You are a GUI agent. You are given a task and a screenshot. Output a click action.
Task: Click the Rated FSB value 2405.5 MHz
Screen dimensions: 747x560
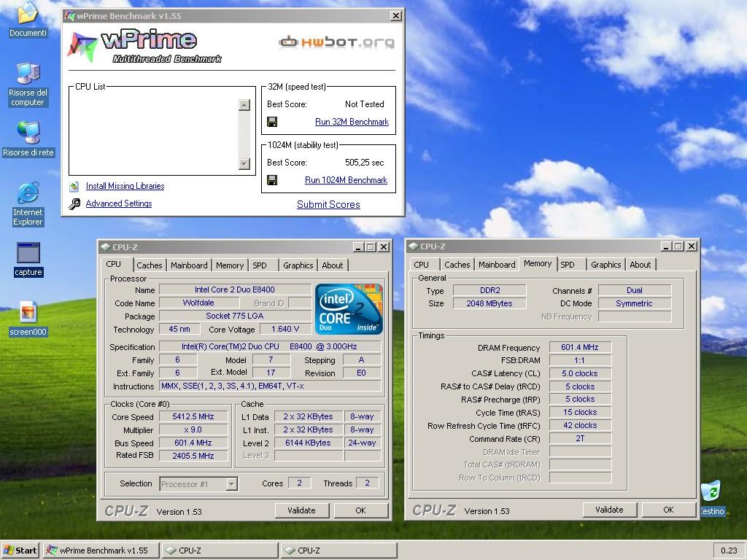coord(193,456)
